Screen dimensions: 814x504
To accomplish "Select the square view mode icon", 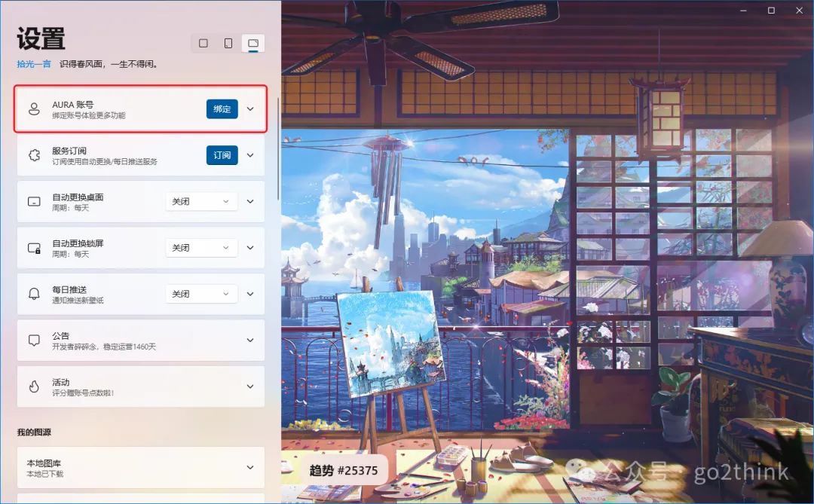I will click(203, 43).
